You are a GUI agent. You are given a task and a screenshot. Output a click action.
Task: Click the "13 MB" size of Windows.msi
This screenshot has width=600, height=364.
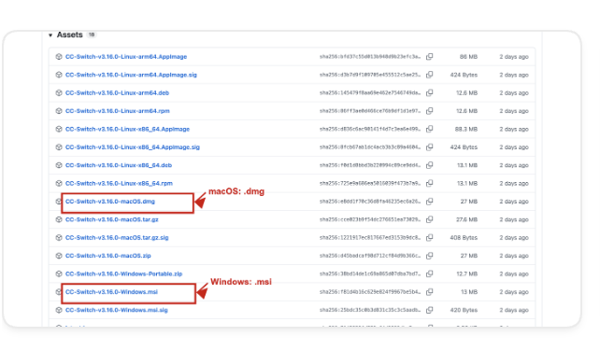pos(469,292)
